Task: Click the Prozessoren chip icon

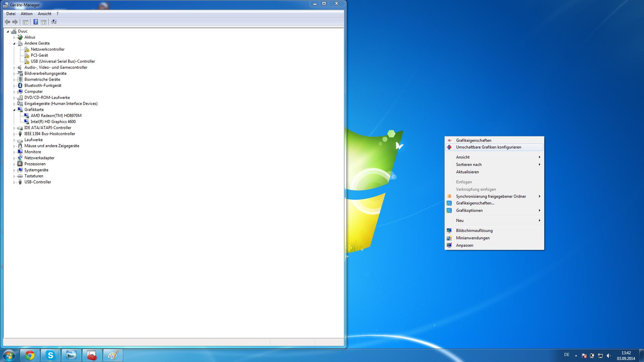Action: click(20, 164)
